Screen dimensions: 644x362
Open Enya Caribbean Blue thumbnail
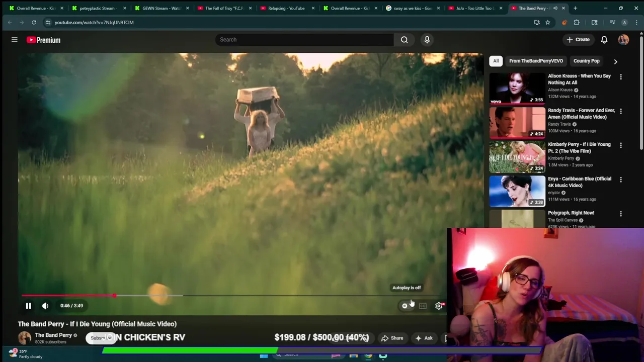point(517,191)
